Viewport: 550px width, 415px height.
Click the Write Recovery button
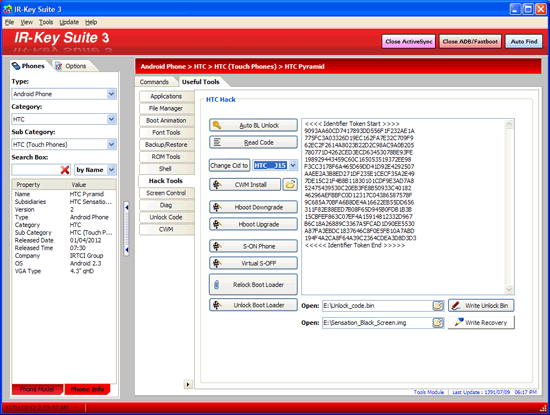point(481,322)
